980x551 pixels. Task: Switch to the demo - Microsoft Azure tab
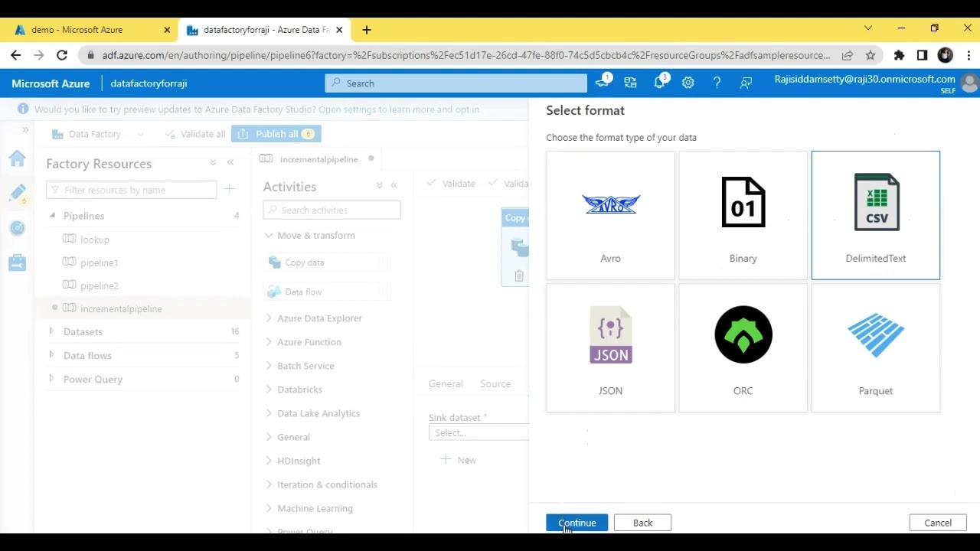pos(92,30)
